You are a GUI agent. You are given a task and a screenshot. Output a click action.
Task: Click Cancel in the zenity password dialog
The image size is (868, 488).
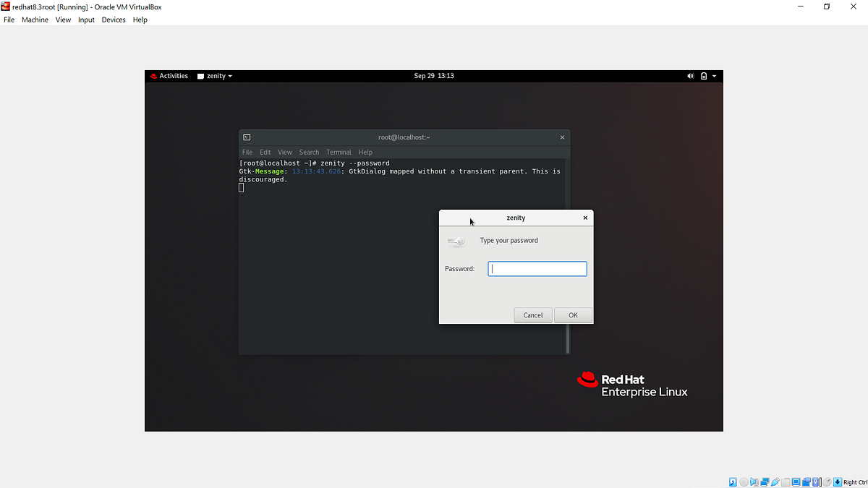[533, 314]
